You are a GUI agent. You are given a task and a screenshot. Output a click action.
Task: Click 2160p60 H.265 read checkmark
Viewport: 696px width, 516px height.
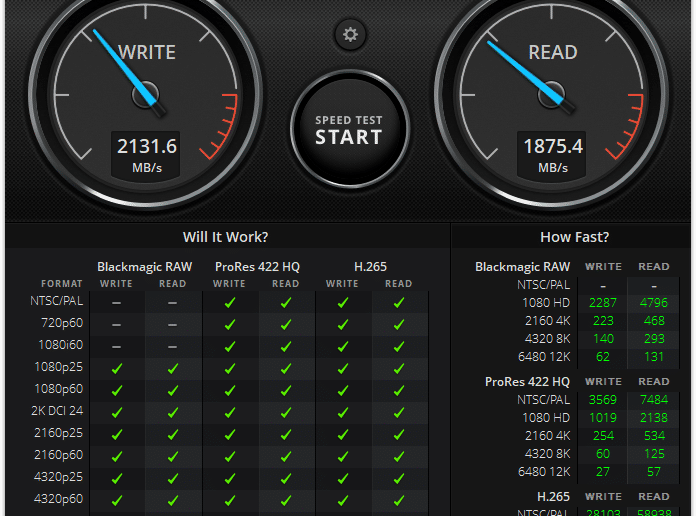click(399, 456)
